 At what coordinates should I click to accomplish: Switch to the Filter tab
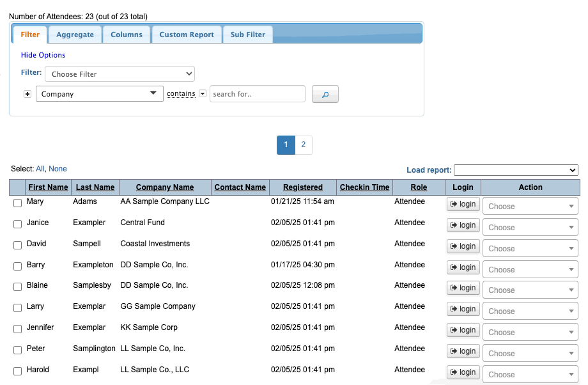coord(30,35)
